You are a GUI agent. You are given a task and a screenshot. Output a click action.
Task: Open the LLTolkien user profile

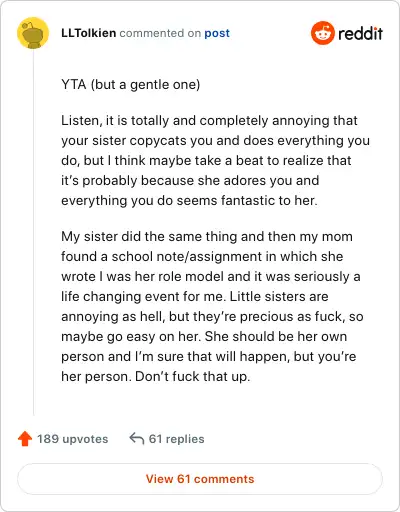tap(89, 33)
